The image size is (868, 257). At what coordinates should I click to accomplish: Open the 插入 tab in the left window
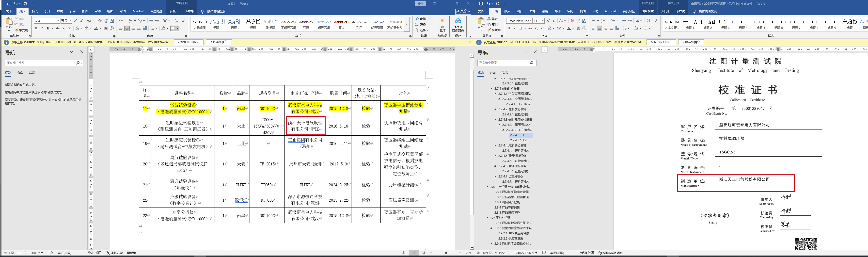point(35,12)
